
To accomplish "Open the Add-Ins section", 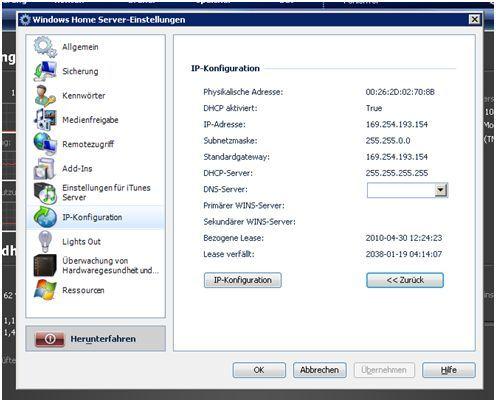I will coord(95,168).
